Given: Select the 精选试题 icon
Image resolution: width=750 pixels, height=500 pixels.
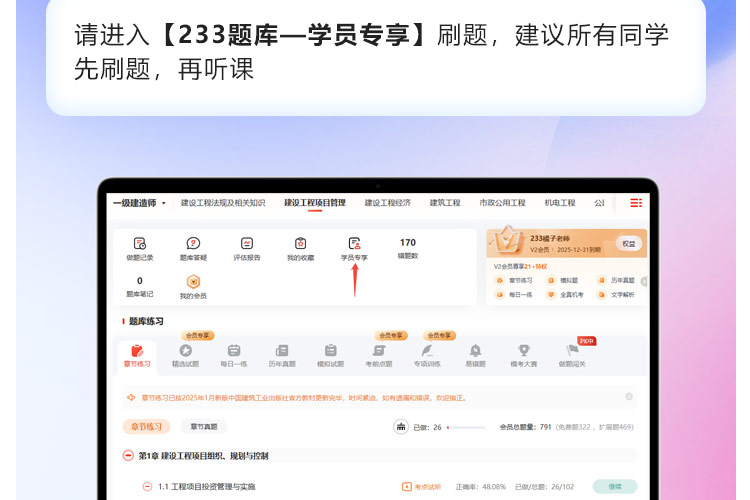Looking at the screenshot, I should (x=186, y=351).
